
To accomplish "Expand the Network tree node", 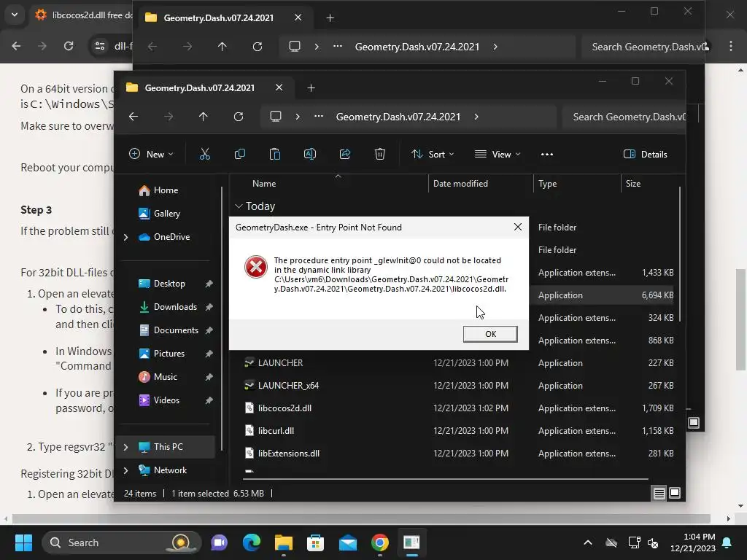I will [125, 470].
